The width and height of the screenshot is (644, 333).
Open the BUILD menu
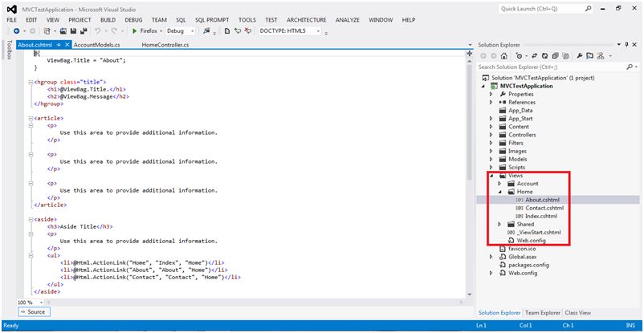click(x=108, y=20)
